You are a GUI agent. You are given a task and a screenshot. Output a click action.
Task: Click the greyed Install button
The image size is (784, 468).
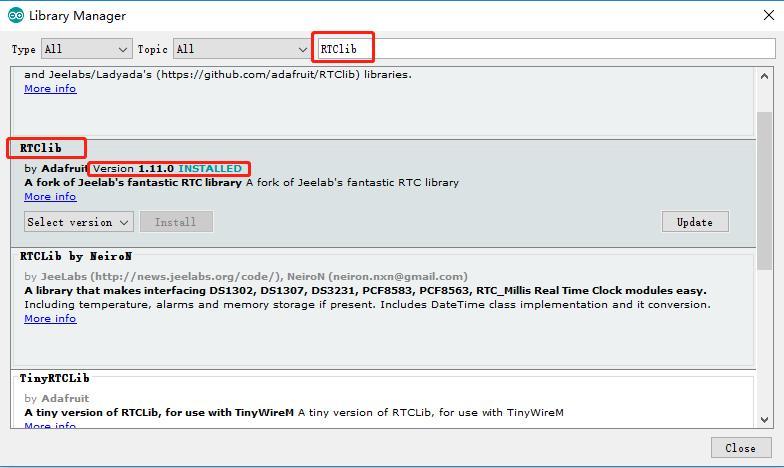coord(176,222)
